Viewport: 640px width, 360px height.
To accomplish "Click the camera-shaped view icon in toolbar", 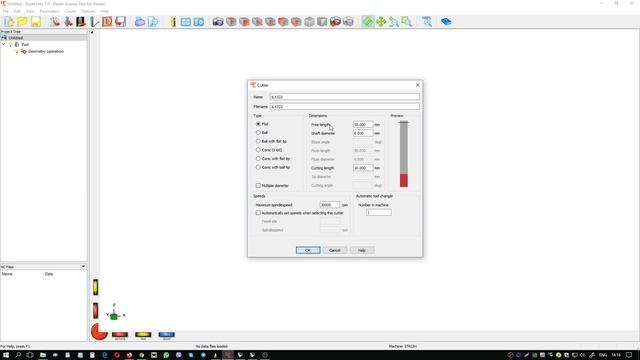I will click(x=218, y=22).
